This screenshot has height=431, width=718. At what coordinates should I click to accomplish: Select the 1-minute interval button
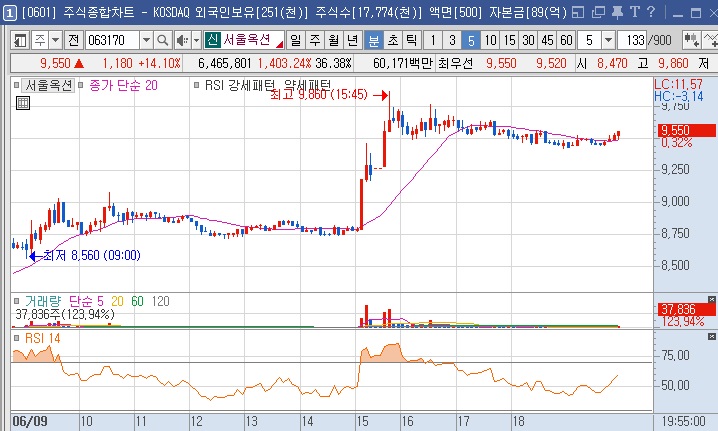point(433,40)
